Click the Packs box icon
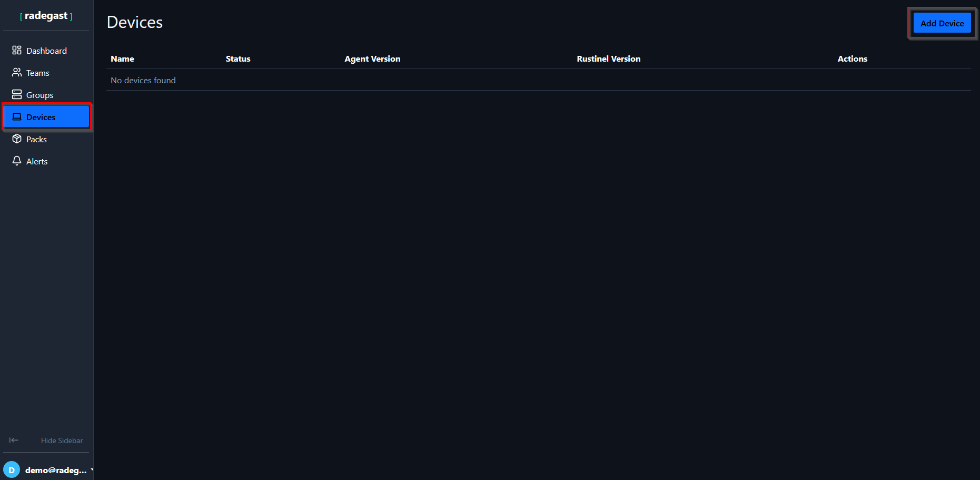This screenshot has width=980, height=480. [17, 139]
